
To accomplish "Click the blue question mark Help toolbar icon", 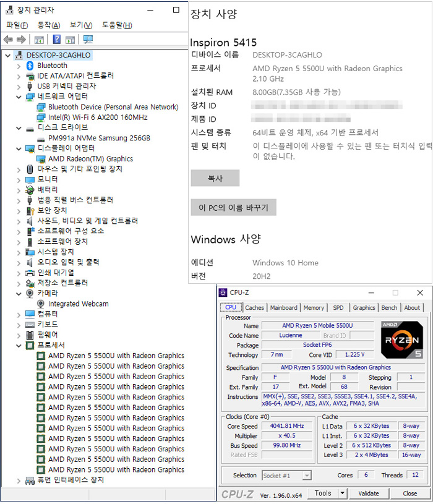I will (56, 40).
